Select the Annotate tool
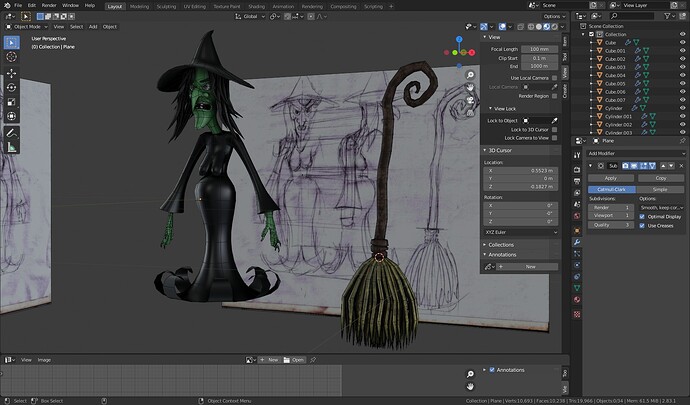690x405 pixels. pos(12,133)
